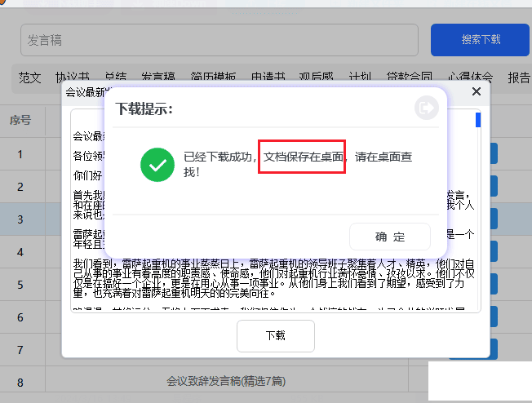Select the 范文 category tab

pos(30,77)
